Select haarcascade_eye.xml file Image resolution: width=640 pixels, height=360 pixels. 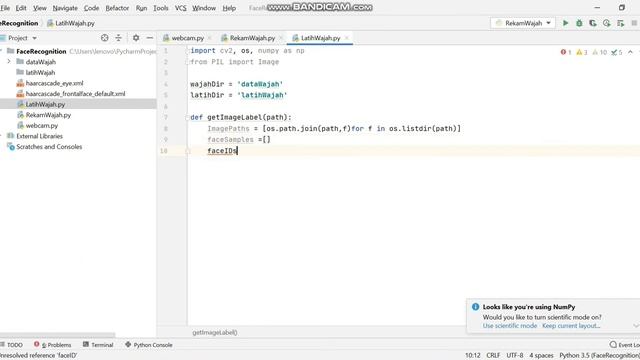[54, 83]
